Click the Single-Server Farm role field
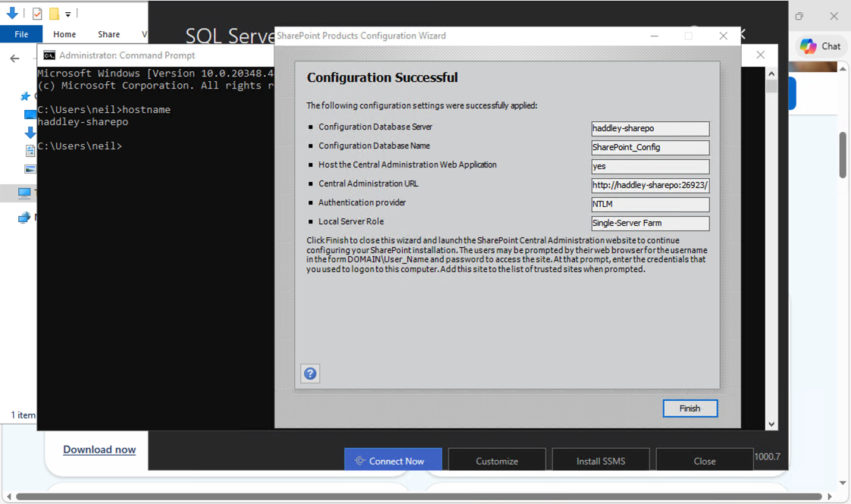Image resolution: width=851 pixels, height=504 pixels. click(650, 224)
